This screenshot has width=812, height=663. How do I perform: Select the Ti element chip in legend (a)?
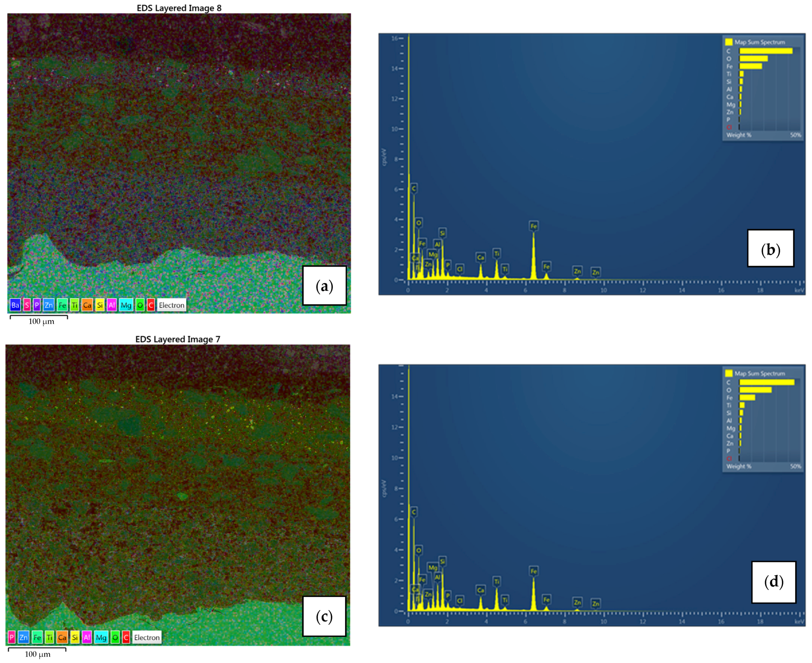pos(75,305)
